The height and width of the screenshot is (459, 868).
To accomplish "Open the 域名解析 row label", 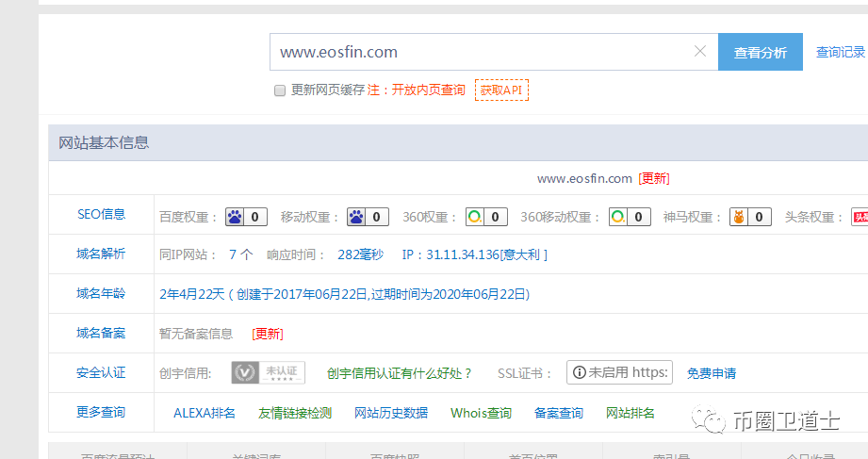I will [101, 254].
